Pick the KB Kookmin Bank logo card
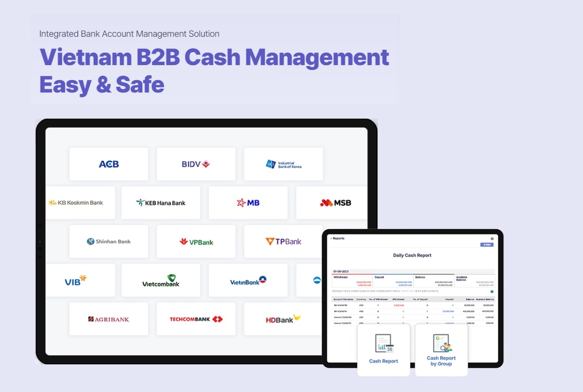 click(x=80, y=203)
